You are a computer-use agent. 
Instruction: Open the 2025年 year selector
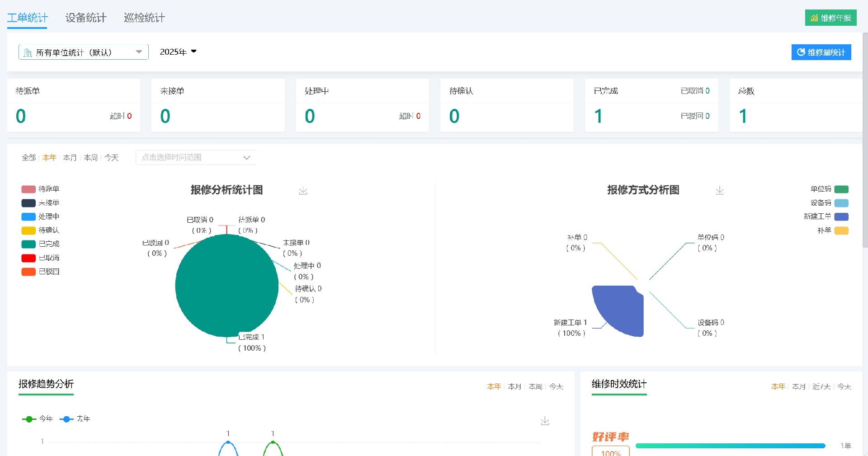coord(178,52)
